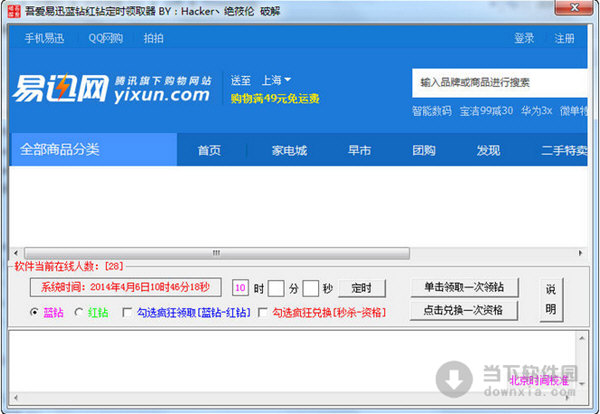The image size is (600, 414).
Task: Click the 定时 timer button
Action: pyautogui.click(x=362, y=288)
